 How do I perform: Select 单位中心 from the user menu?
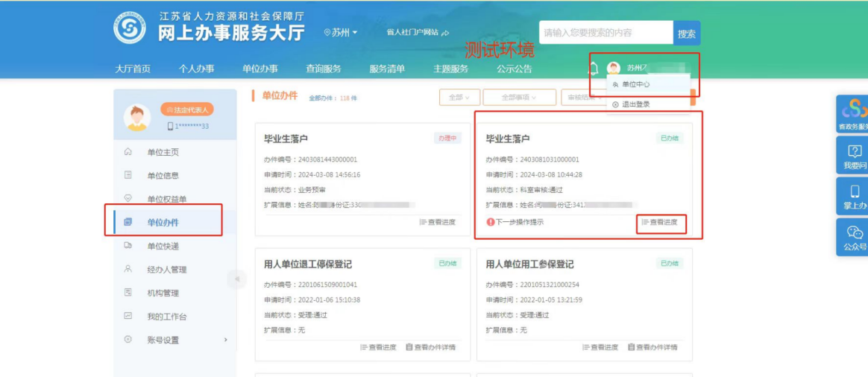tap(635, 85)
